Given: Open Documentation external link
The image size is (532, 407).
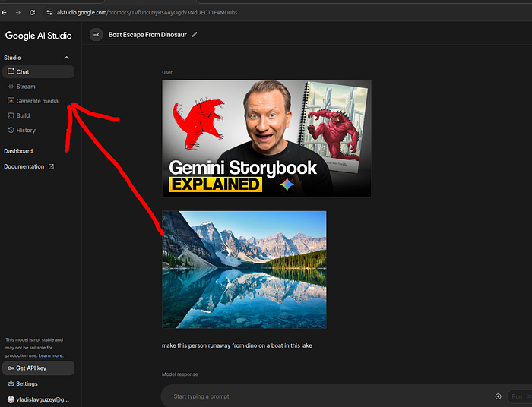Looking at the screenshot, I should click(x=29, y=166).
